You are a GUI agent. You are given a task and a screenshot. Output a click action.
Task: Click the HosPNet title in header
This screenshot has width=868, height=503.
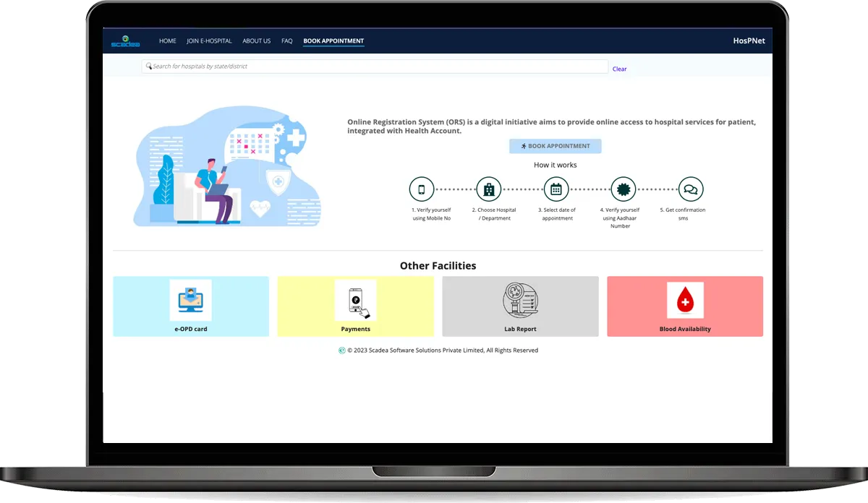coord(749,41)
